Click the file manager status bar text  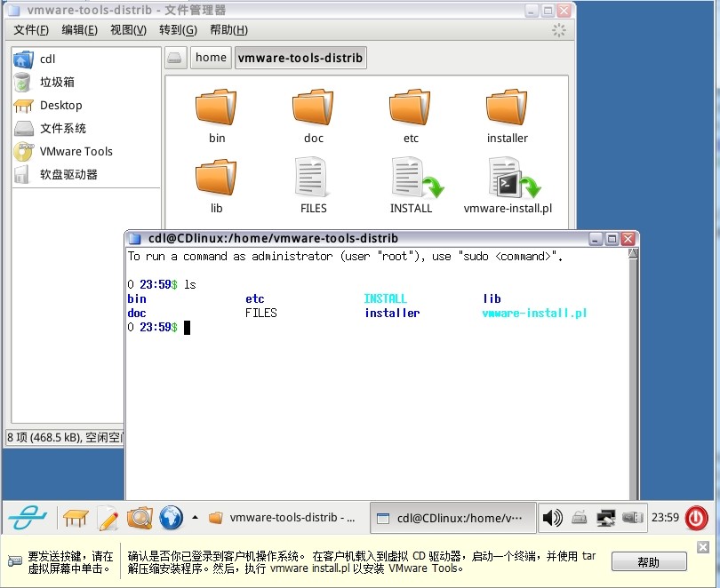(64, 438)
